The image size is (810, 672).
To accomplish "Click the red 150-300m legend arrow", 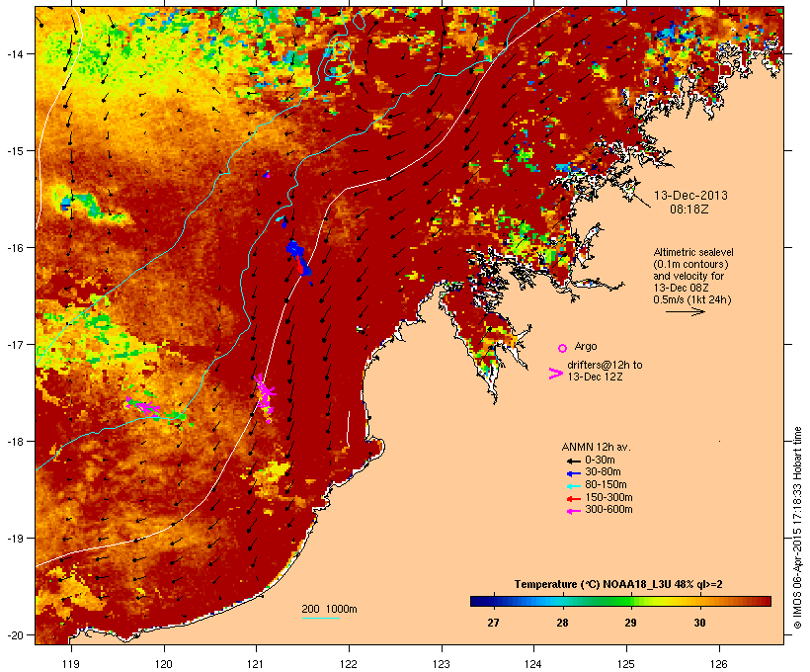I will 573,499.
